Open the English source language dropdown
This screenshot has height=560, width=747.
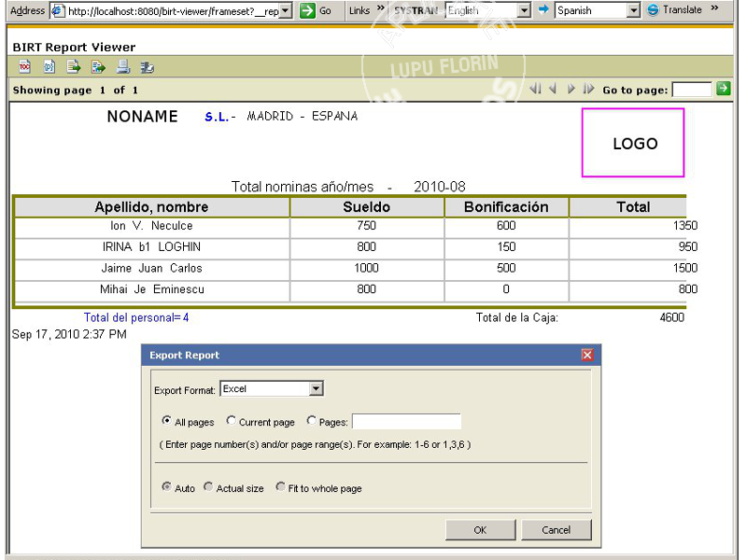(x=524, y=10)
